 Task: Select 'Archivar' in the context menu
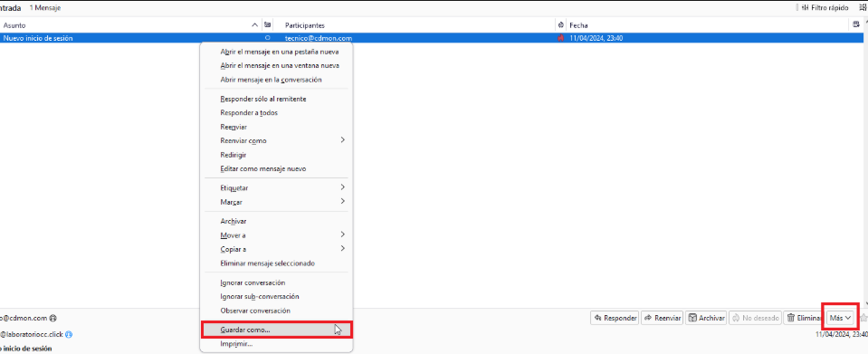(276, 221)
